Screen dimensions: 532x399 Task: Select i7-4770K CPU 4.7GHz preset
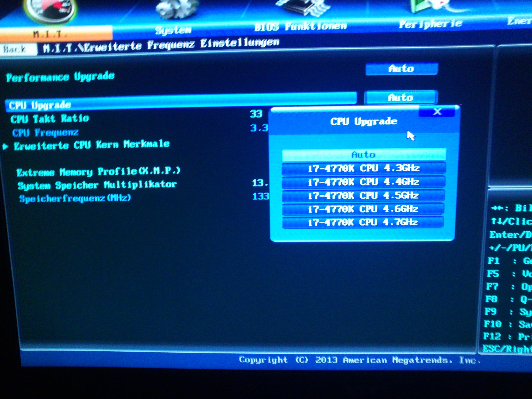(363, 222)
